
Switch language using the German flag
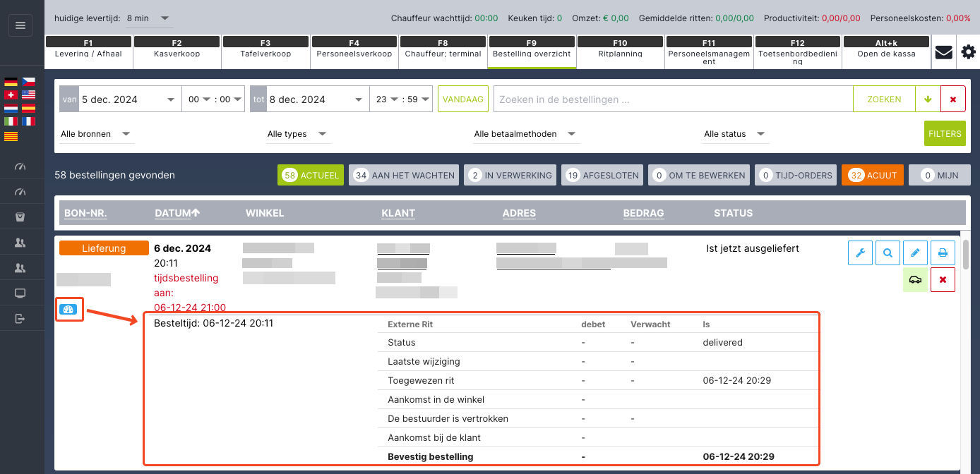coord(11,82)
